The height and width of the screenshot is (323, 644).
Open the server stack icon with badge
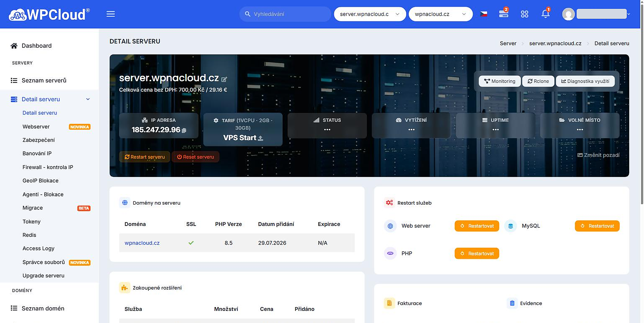(504, 13)
